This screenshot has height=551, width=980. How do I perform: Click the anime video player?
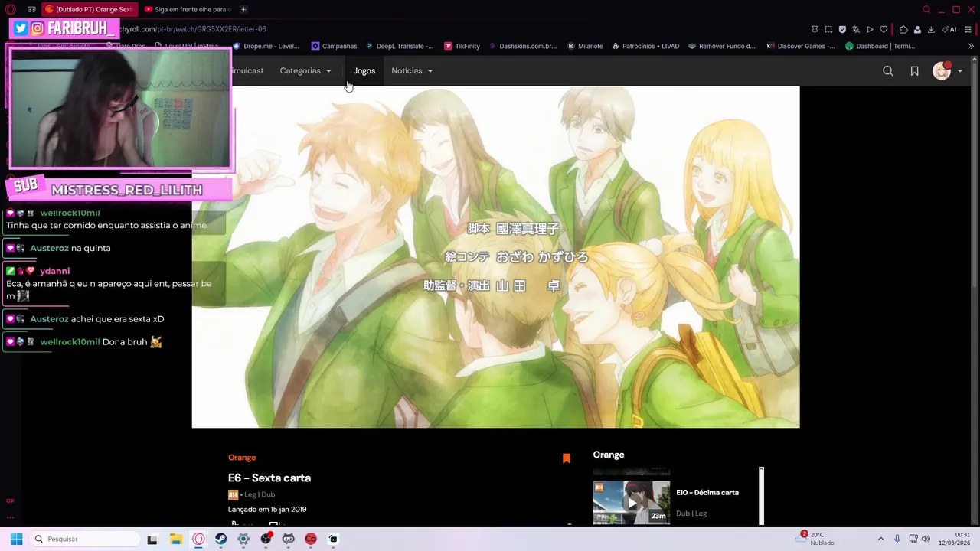pos(495,256)
